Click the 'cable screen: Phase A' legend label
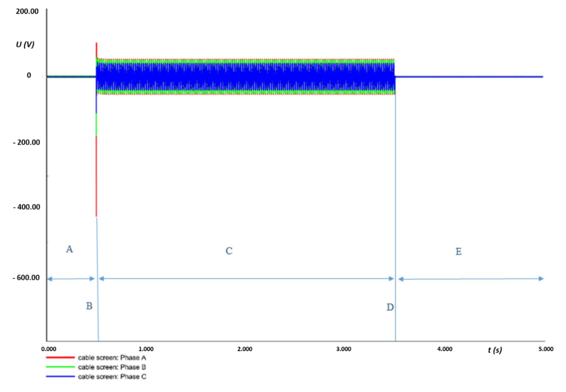The width and height of the screenshot is (566, 392). [112, 358]
